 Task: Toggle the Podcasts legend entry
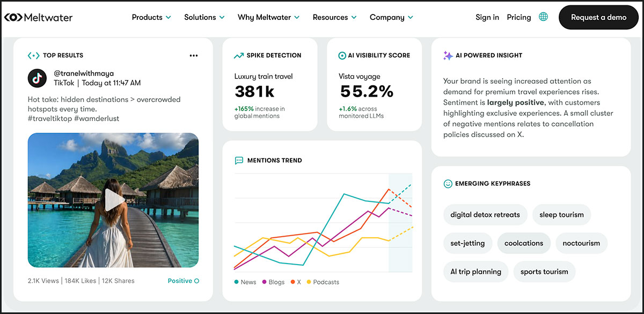tap(323, 282)
